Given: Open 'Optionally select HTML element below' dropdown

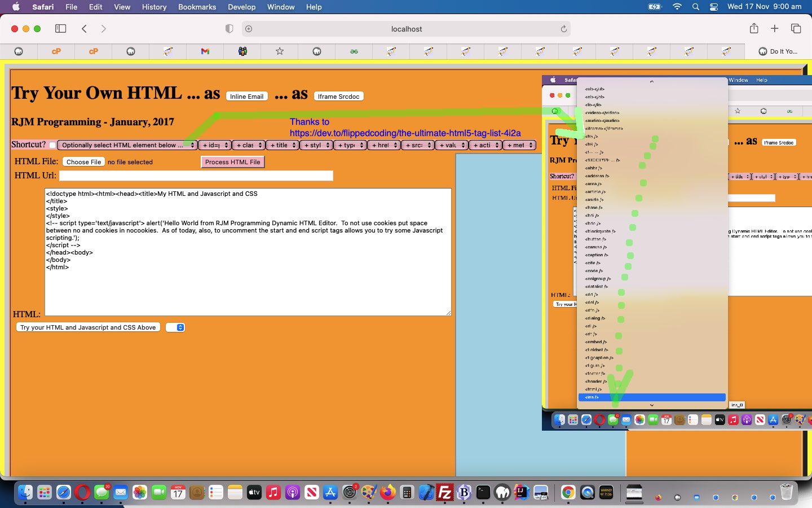Looking at the screenshot, I should pyautogui.click(x=127, y=145).
